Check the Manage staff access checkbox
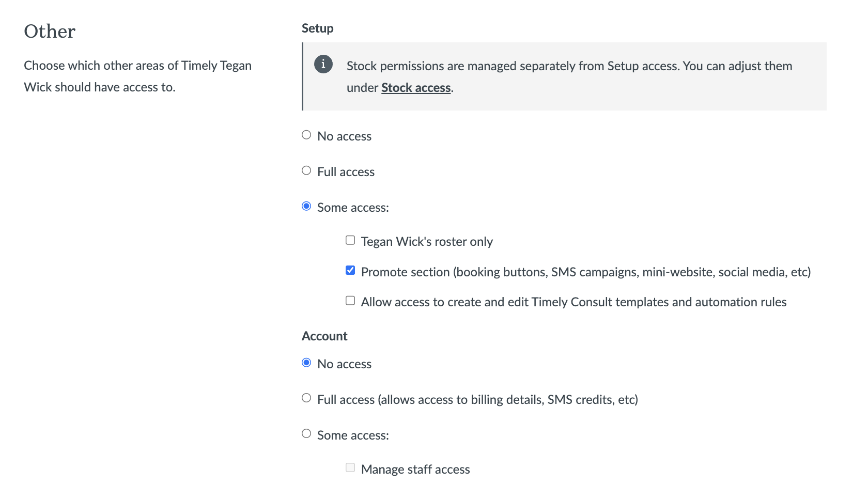The height and width of the screenshot is (500, 868). click(x=350, y=468)
